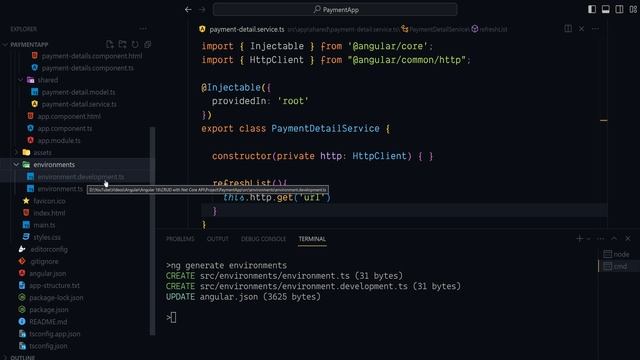Open main.ts
The height and width of the screenshot is (360, 640).
click(44, 225)
